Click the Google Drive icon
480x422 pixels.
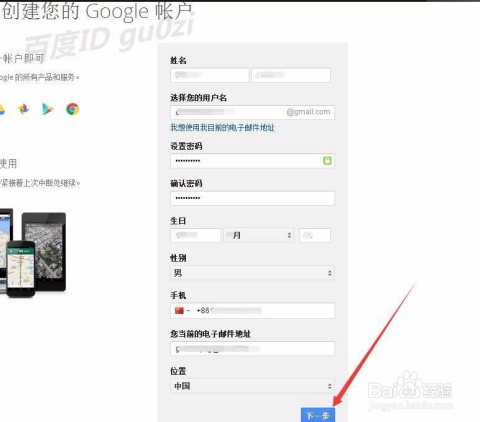coord(2,110)
